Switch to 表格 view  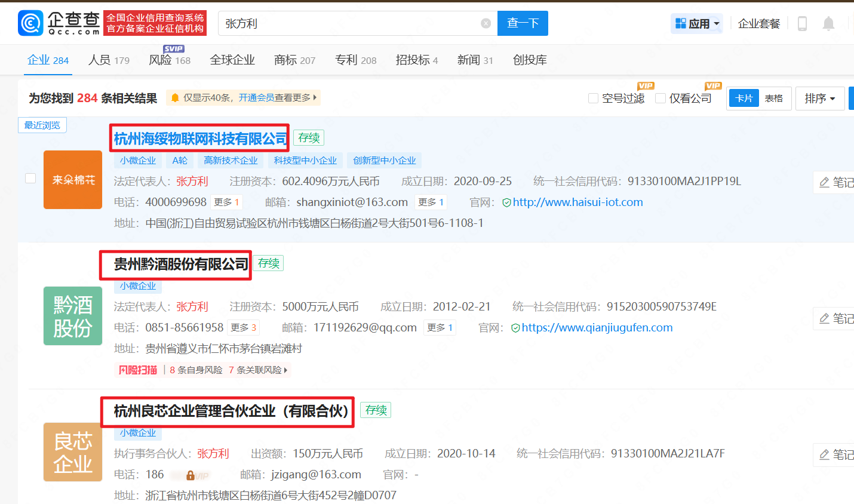point(774,98)
